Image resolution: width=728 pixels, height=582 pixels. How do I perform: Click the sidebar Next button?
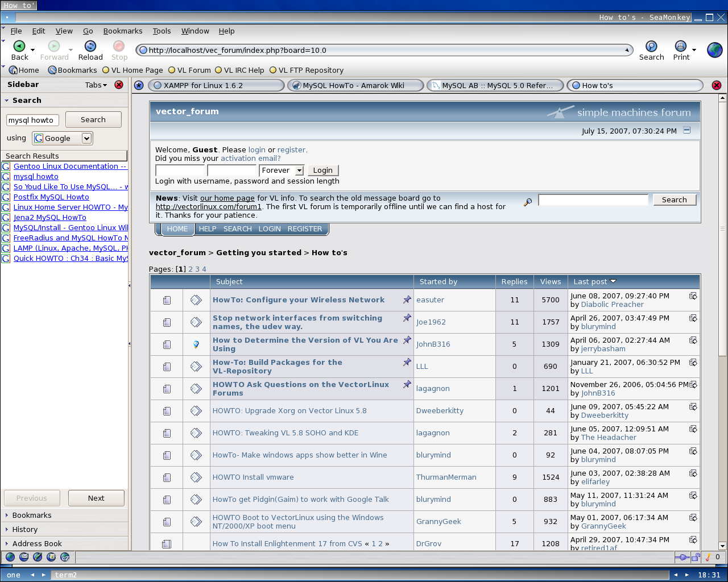(x=96, y=498)
